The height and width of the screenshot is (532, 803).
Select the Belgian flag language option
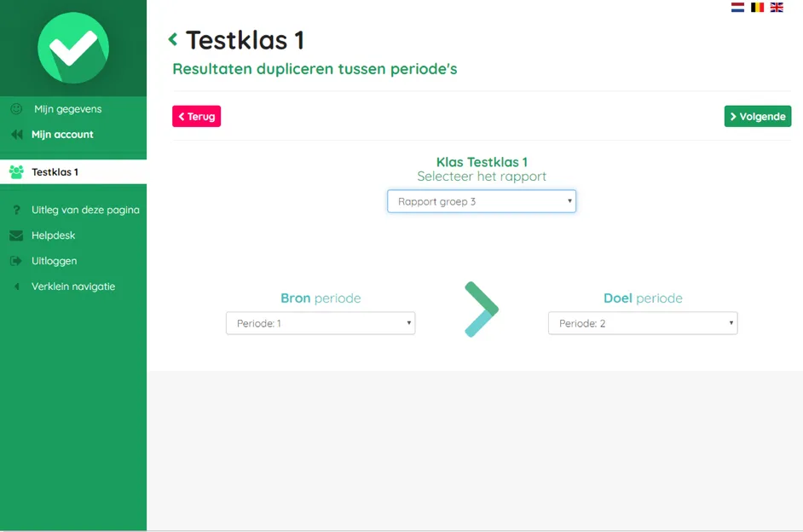(758, 7)
